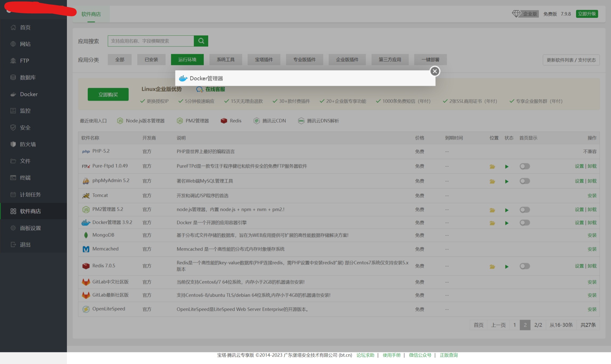Click the 立即升级 button at top right
This screenshot has height=364, width=611.
pyautogui.click(x=587, y=14)
